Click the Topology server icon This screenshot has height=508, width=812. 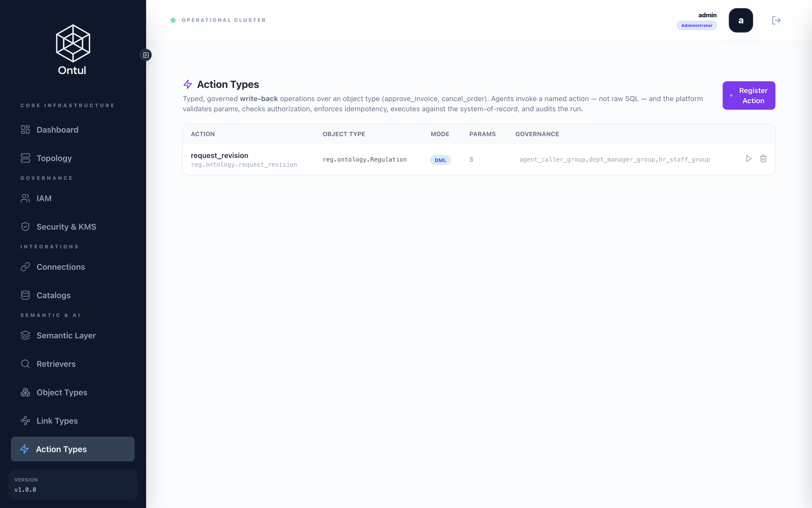pos(25,158)
